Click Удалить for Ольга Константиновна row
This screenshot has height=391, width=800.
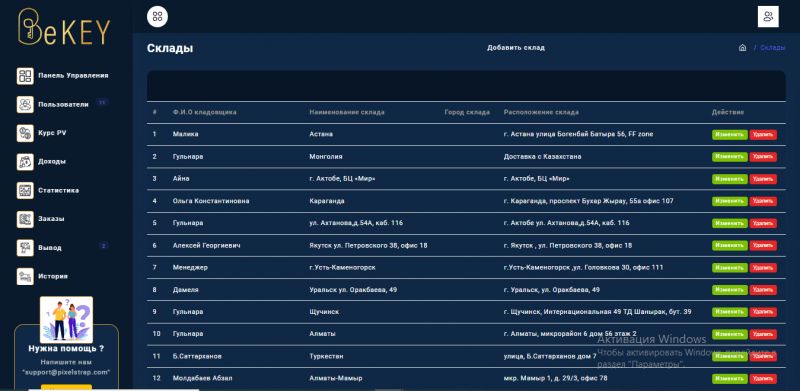tap(763, 201)
